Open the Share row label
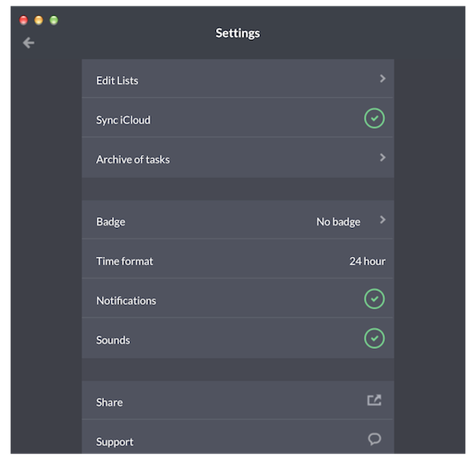 (109, 403)
